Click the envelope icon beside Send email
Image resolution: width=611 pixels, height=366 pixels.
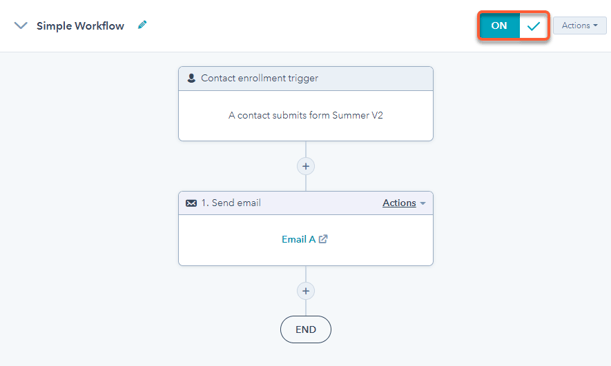[x=191, y=203]
